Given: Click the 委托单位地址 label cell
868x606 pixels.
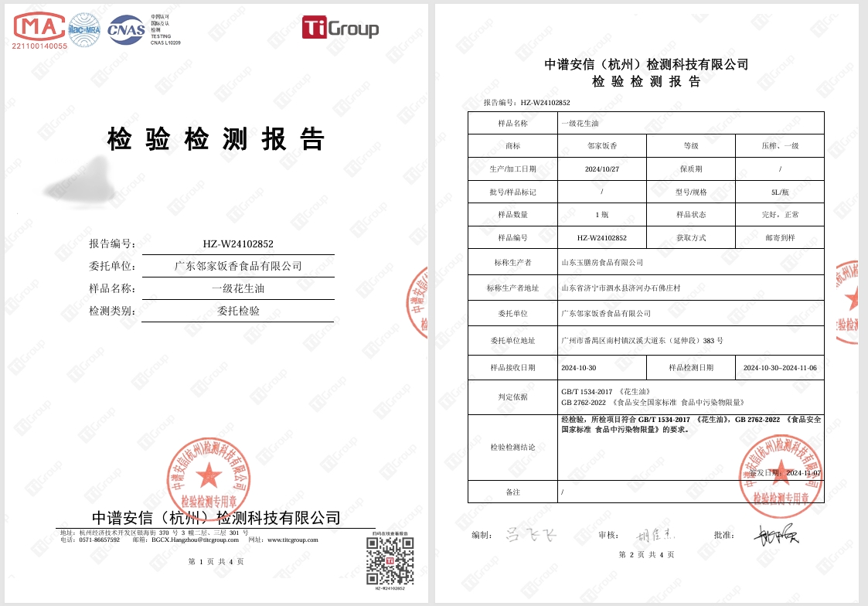Looking at the screenshot, I should tap(512, 340).
